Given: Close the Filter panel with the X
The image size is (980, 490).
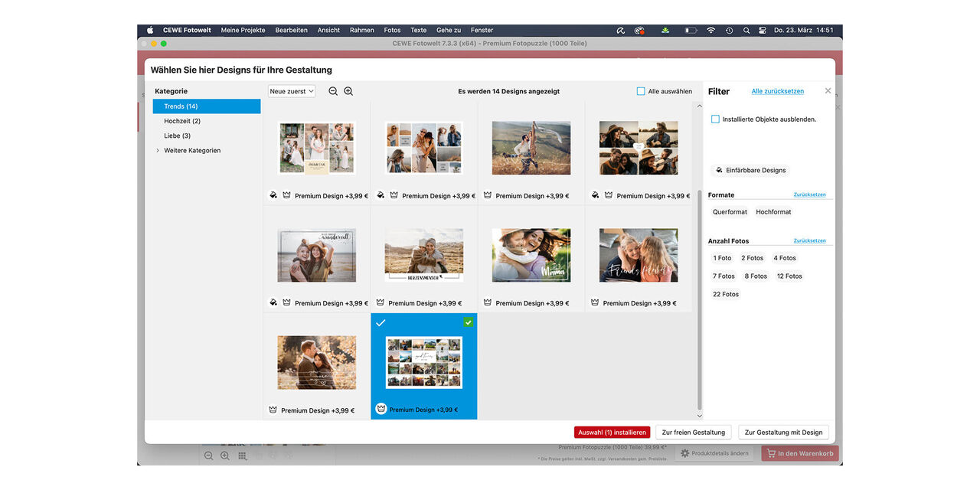Looking at the screenshot, I should pos(828,90).
